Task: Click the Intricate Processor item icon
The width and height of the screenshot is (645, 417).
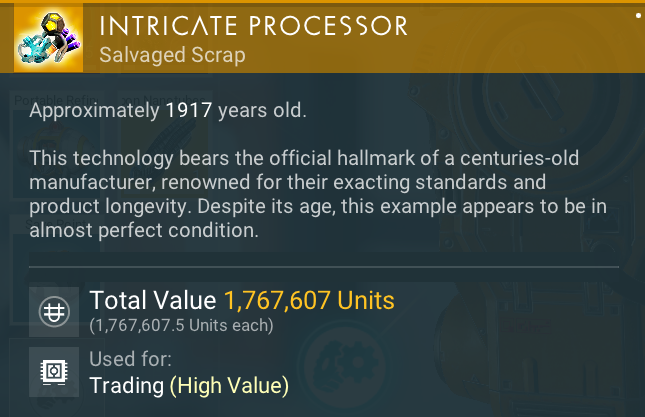Action: pos(48,37)
